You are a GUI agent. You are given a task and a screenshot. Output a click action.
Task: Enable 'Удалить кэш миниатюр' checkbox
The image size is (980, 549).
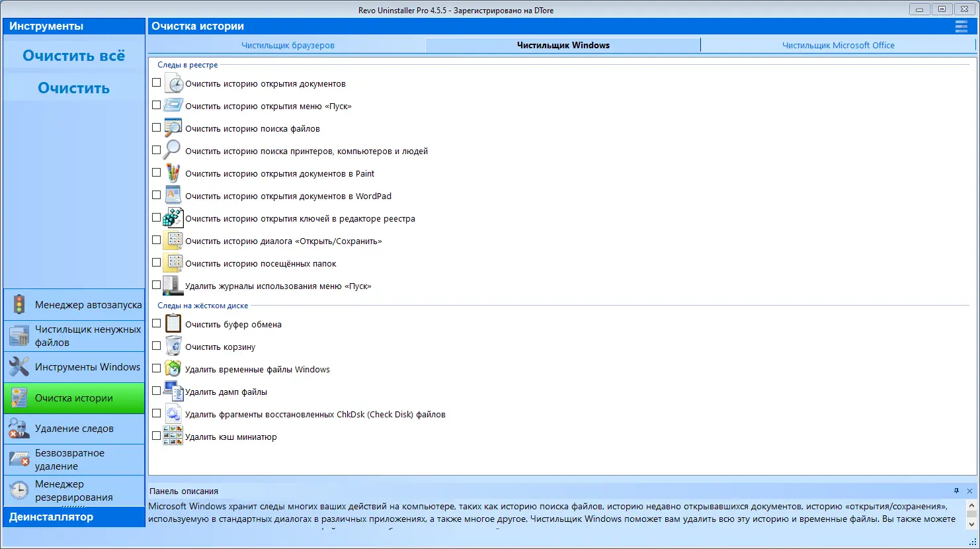click(x=157, y=436)
